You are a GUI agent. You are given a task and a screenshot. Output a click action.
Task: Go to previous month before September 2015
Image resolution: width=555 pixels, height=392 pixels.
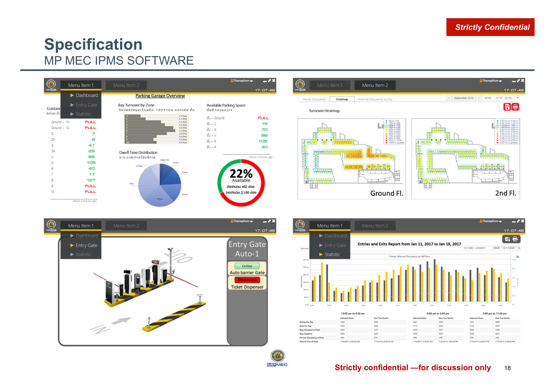tap(449, 98)
